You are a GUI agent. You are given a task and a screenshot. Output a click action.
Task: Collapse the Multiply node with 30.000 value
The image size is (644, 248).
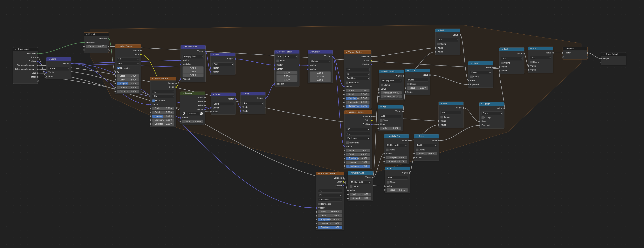311,52
